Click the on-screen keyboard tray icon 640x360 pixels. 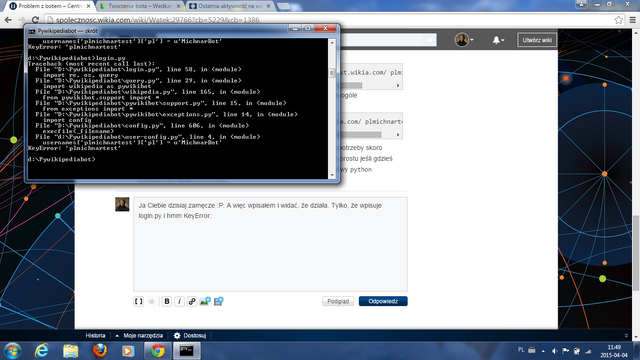point(532,350)
